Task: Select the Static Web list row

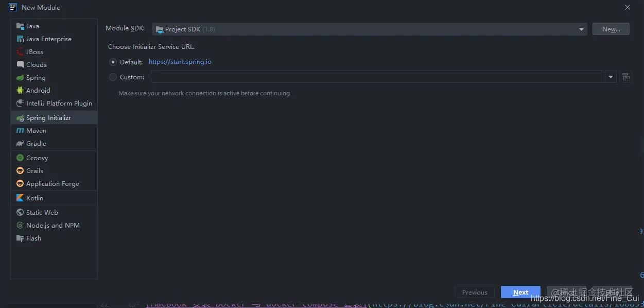Action: pos(54,213)
